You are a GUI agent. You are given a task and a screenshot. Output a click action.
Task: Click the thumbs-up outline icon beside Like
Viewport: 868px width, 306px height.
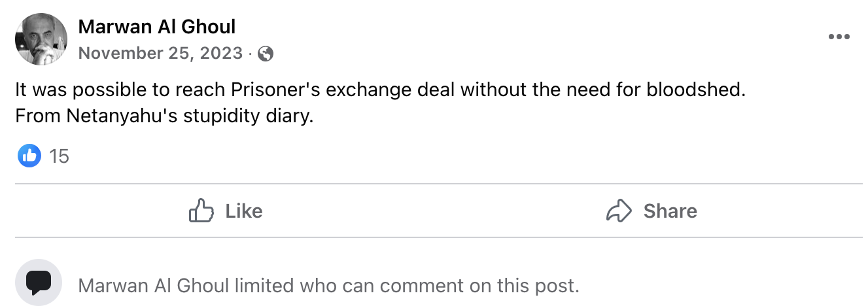pos(201,211)
